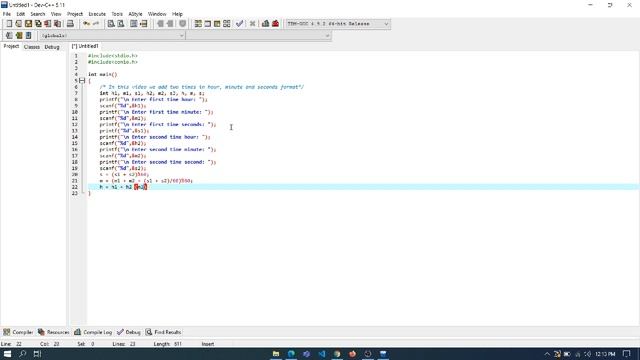
Task: Switch to the Classes sidebar tab
Action: [x=32, y=47]
